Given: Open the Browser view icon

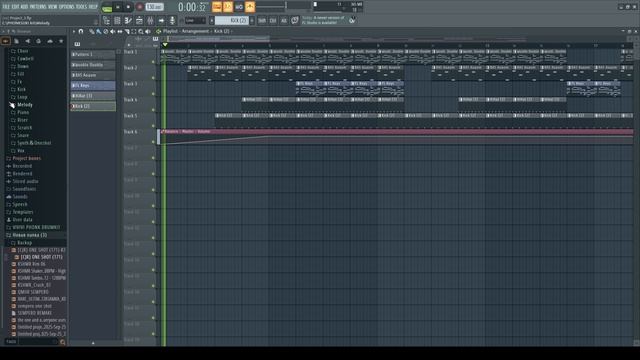Looking at the screenshot, I should (x=139, y=20).
